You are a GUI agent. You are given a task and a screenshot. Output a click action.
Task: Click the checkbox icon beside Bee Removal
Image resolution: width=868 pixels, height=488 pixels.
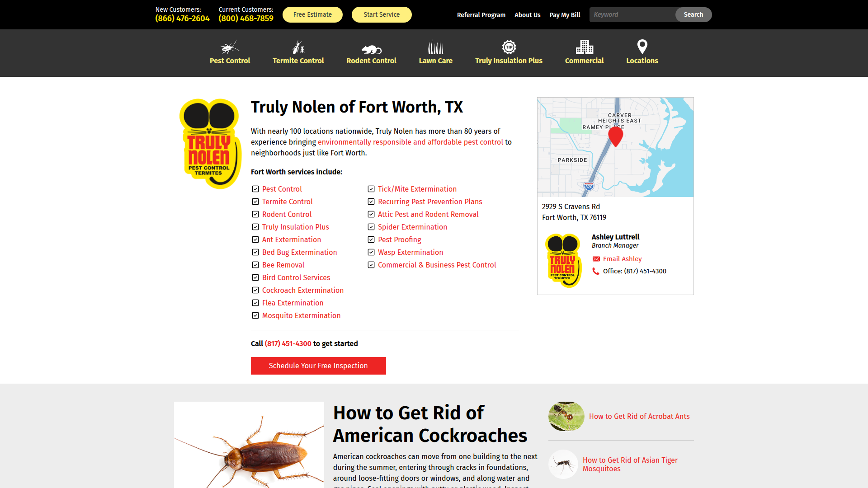tap(255, 265)
